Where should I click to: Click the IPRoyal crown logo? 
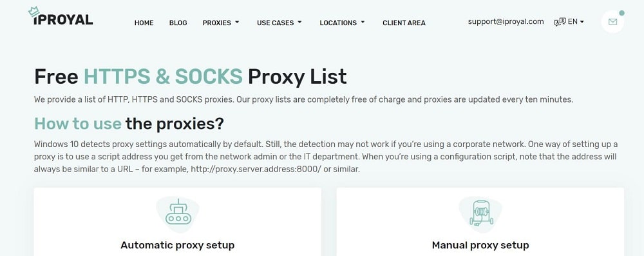(x=61, y=17)
